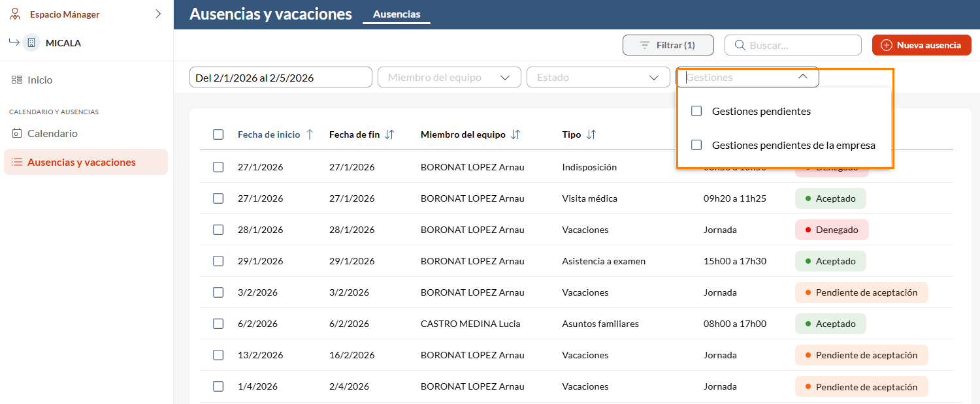Click the Calendario calendar icon
The height and width of the screenshot is (404, 980).
[17, 133]
